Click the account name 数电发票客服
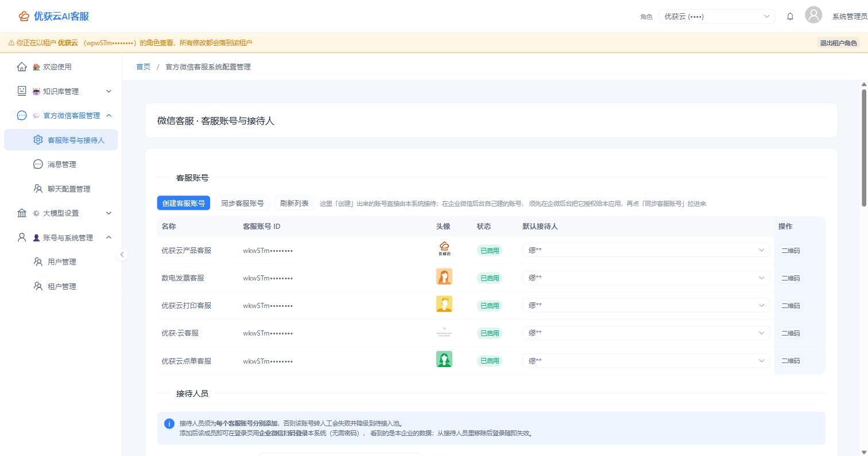 (x=183, y=278)
